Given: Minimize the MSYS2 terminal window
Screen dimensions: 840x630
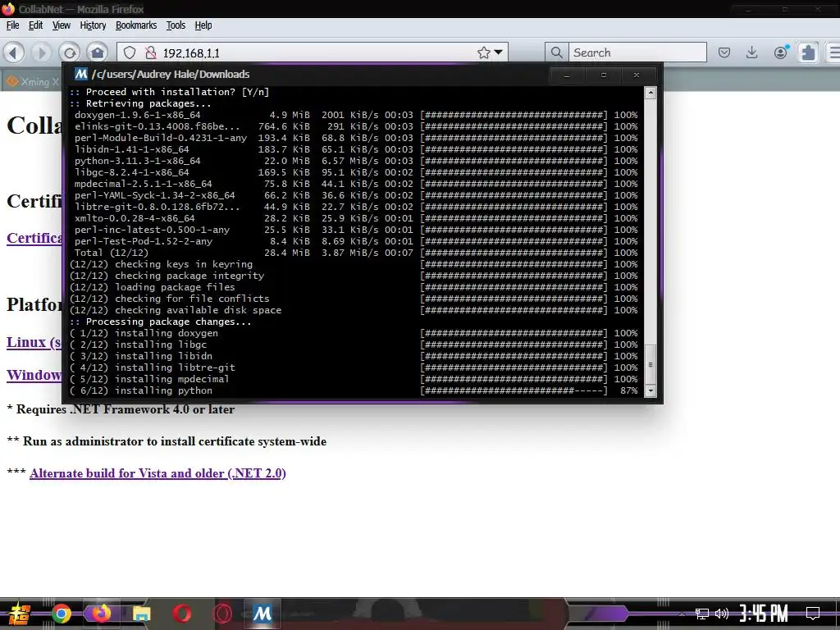Looking at the screenshot, I should [x=566, y=75].
